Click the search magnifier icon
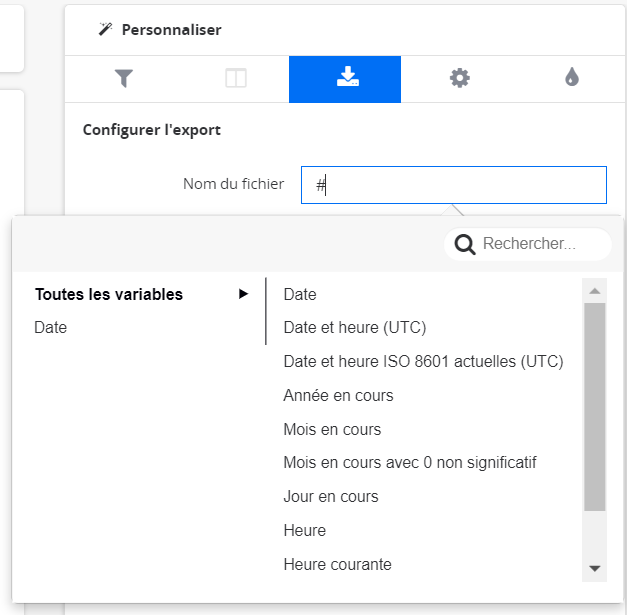The height and width of the screenshot is (615, 627). point(464,244)
